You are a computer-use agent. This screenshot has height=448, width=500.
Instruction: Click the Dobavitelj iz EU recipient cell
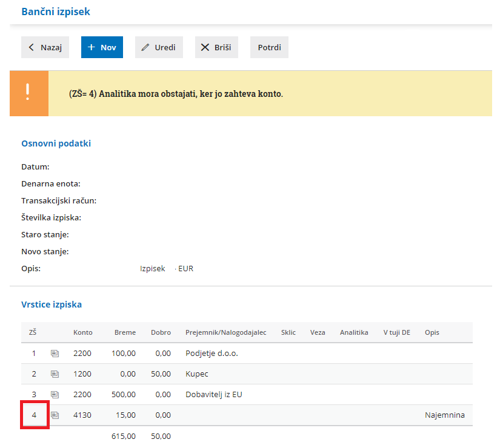214,395
